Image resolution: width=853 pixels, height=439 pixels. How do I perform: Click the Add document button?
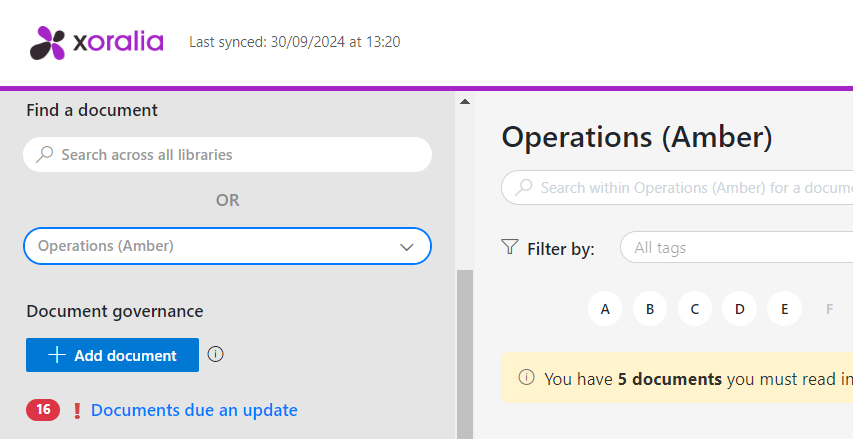click(113, 355)
